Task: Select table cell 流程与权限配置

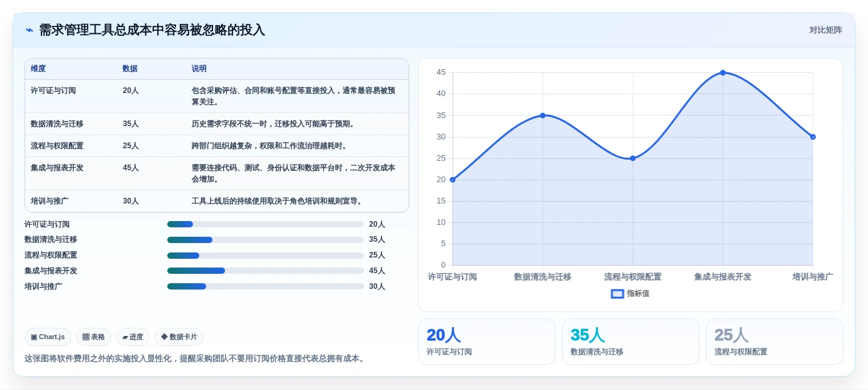Action: [x=57, y=146]
